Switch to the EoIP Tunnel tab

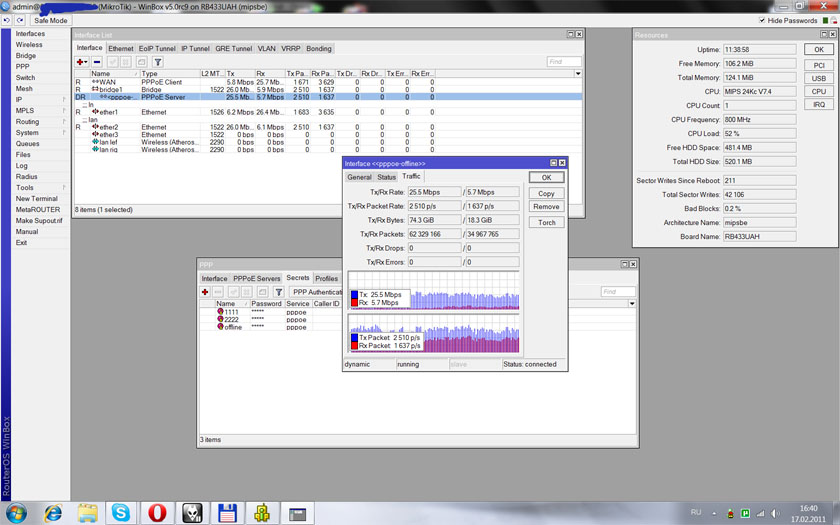pyautogui.click(x=156, y=48)
